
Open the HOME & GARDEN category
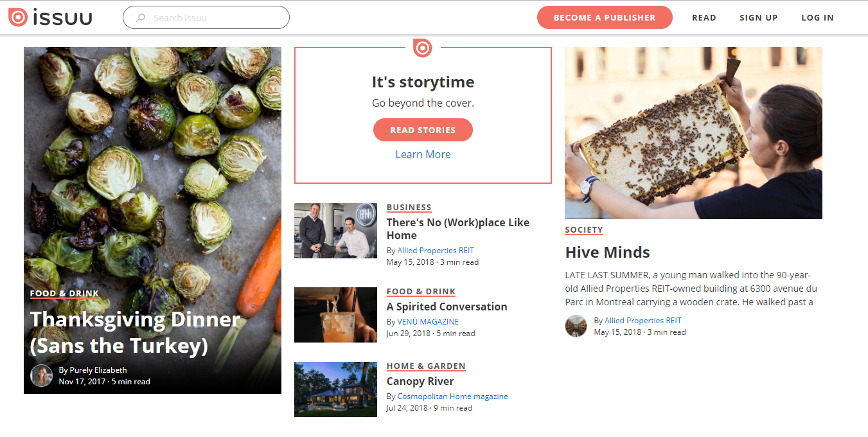click(x=426, y=366)
